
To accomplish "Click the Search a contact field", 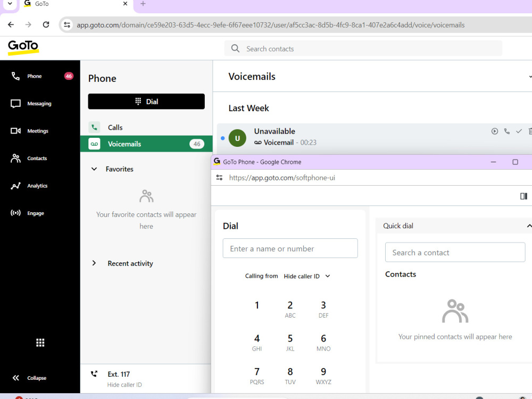I will pyautogui.click(x=455, y=252).
